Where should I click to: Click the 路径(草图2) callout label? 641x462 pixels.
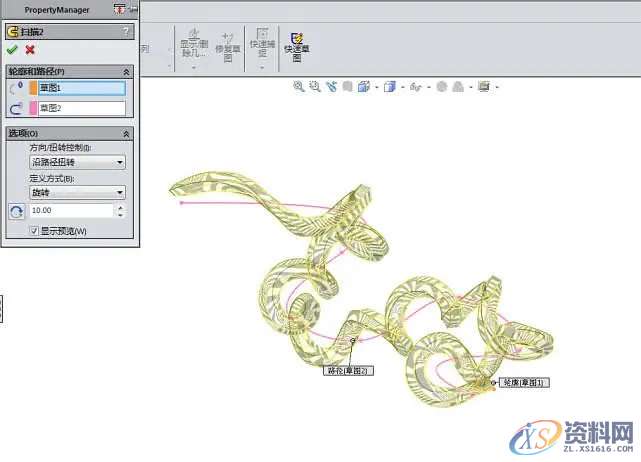(x=348, y=370)
